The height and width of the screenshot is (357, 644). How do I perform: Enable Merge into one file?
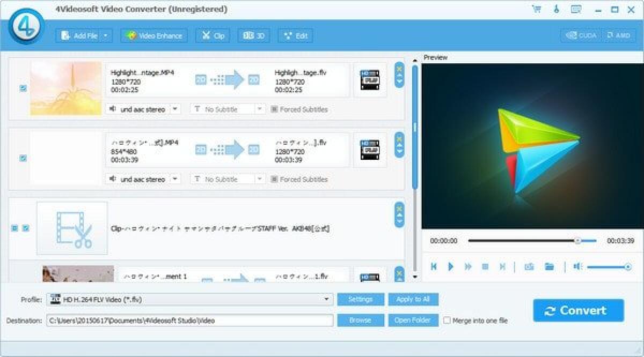(447, 320)
